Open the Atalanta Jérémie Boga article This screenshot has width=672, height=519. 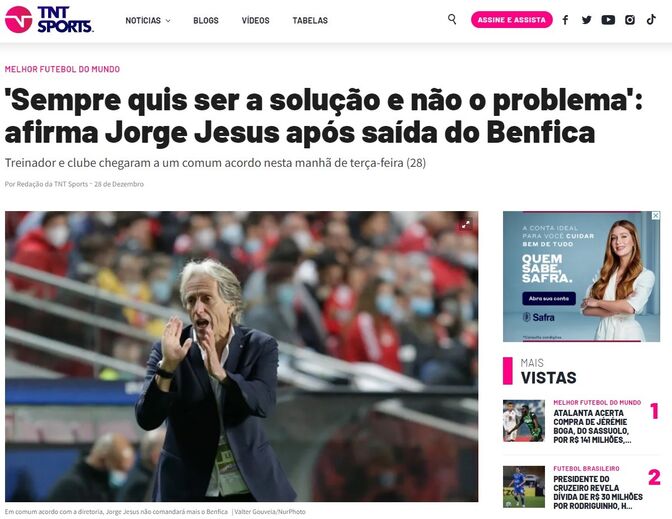[x=591, y=426]
